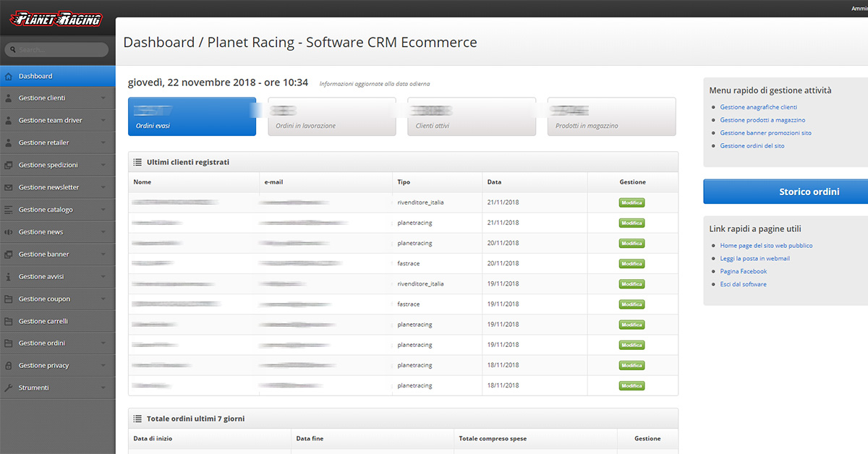Viewport: 868px width, 454px height.
Task: Expand the Gestione newsletter arrow
Action: [x=103, y=187]
